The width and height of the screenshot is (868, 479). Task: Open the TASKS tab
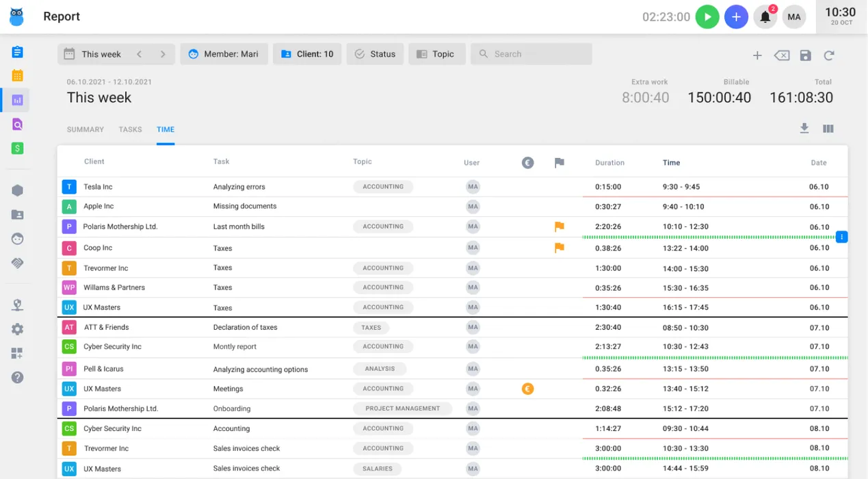[x=130, y=129]
